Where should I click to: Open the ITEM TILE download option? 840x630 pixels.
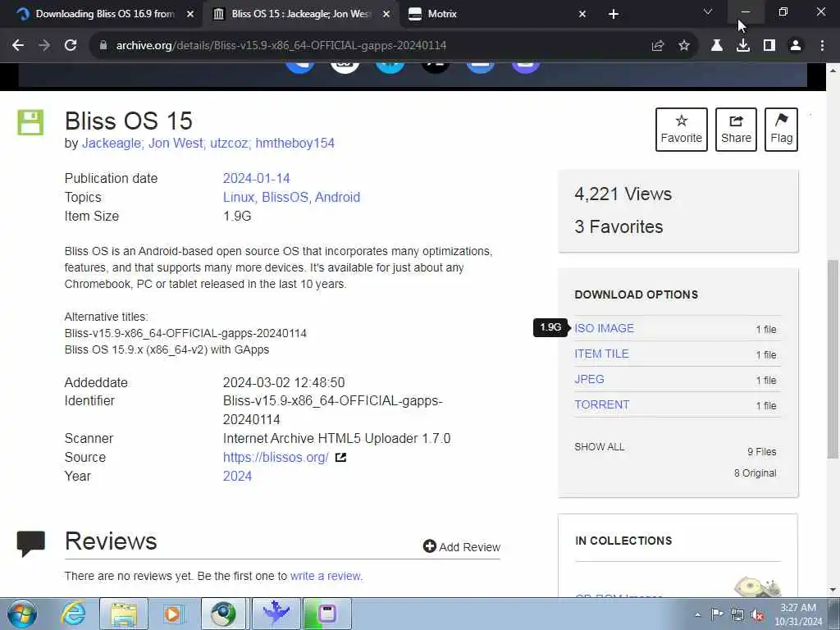601,354
